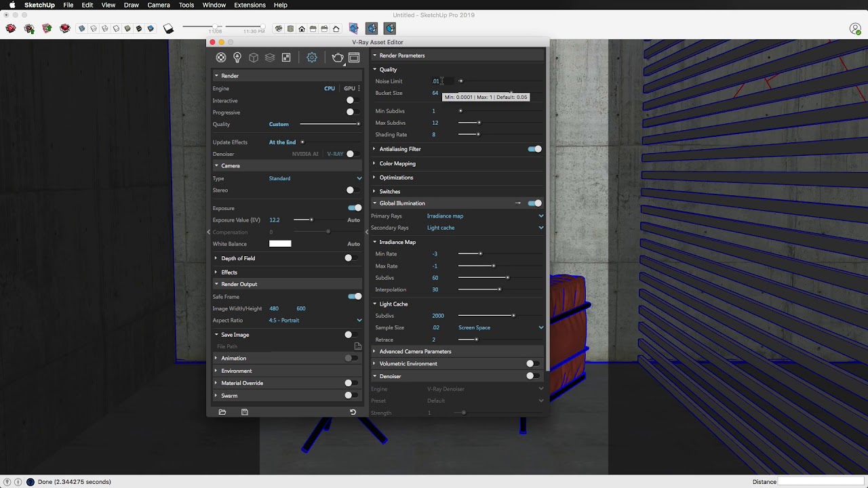Screen dimensions: 868x488
Task: Open the Materials tab icon in Asset Editor
Action: click(x=221, y=58)
